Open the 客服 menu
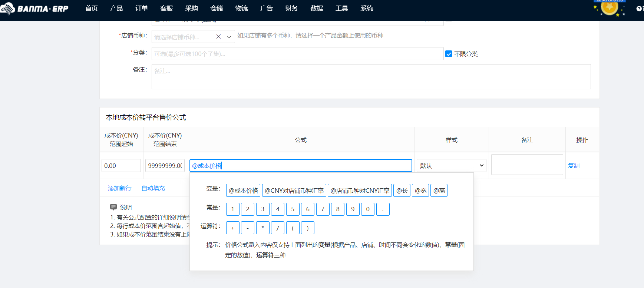The width and height of the screenshot is (644, 288). (x=166, y=8)
